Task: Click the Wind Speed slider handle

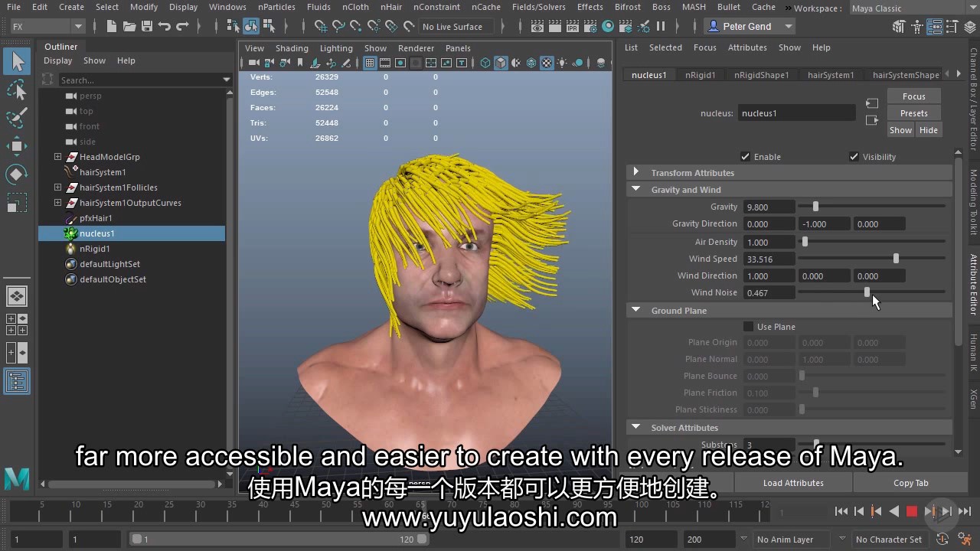Action: (896, 259)
